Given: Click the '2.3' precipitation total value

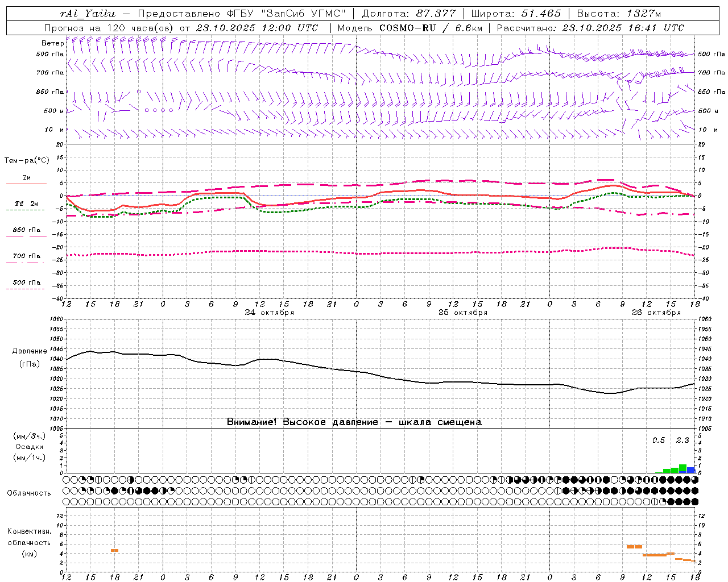Looking at the screenshot, I should point(682,440).
